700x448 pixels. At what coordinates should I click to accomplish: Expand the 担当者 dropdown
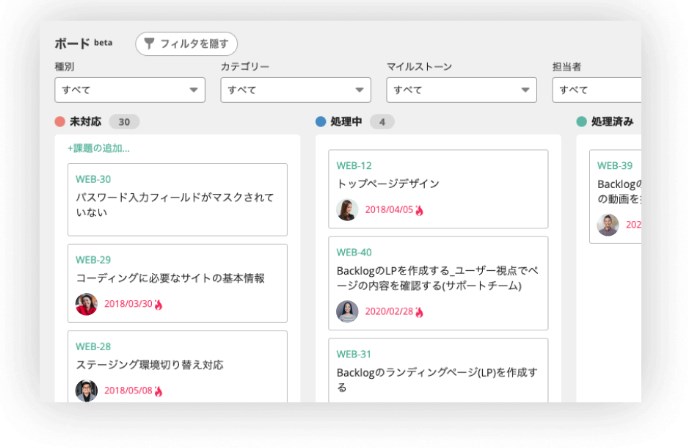click(x=596, y=90)
